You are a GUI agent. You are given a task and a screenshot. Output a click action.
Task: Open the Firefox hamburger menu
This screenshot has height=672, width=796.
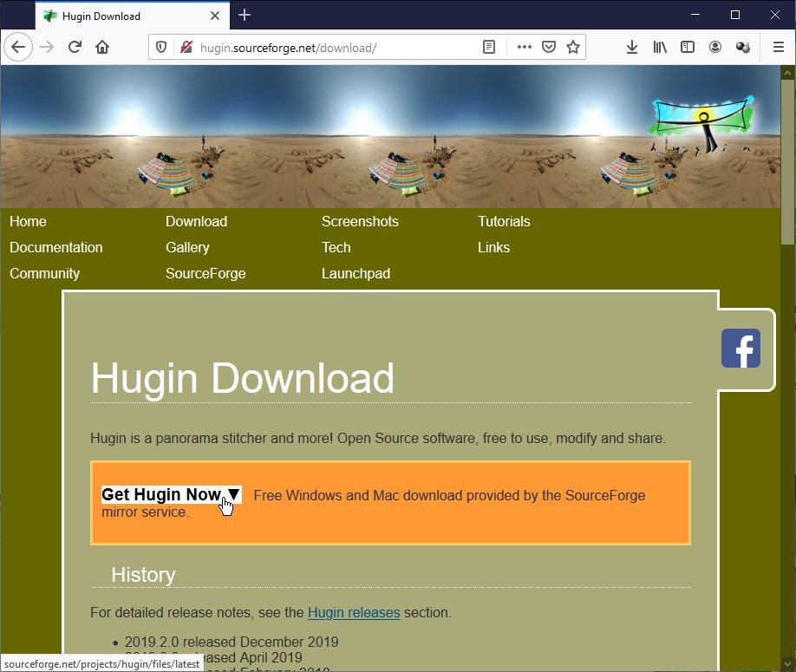coord(778,48)
